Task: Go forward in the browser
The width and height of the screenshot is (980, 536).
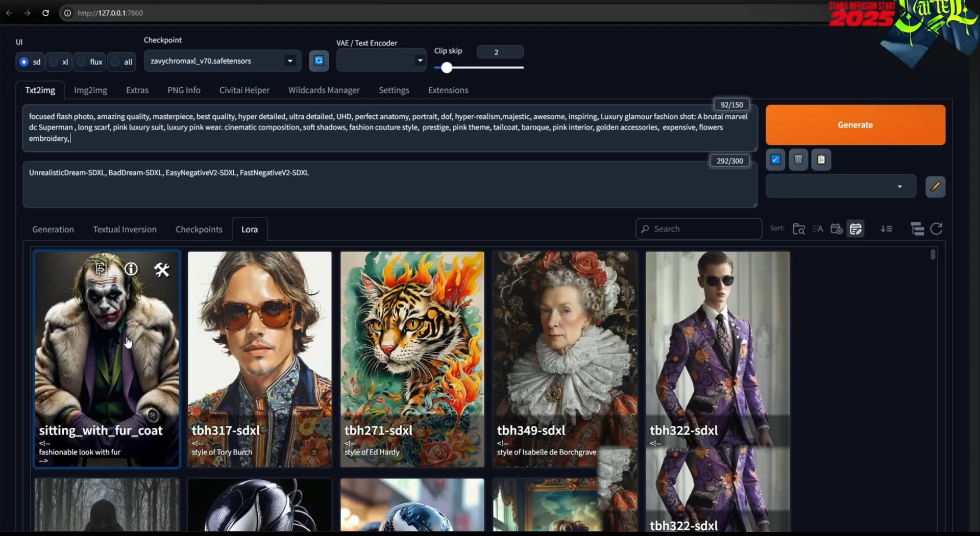Action: pyautogui.click(x=27, y=13)
